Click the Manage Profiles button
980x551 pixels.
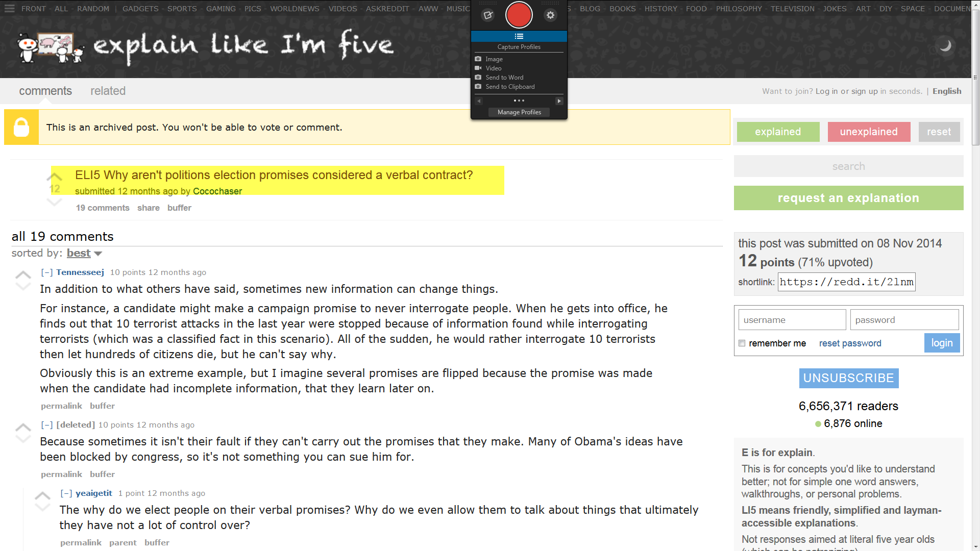[x=519, y=112]
